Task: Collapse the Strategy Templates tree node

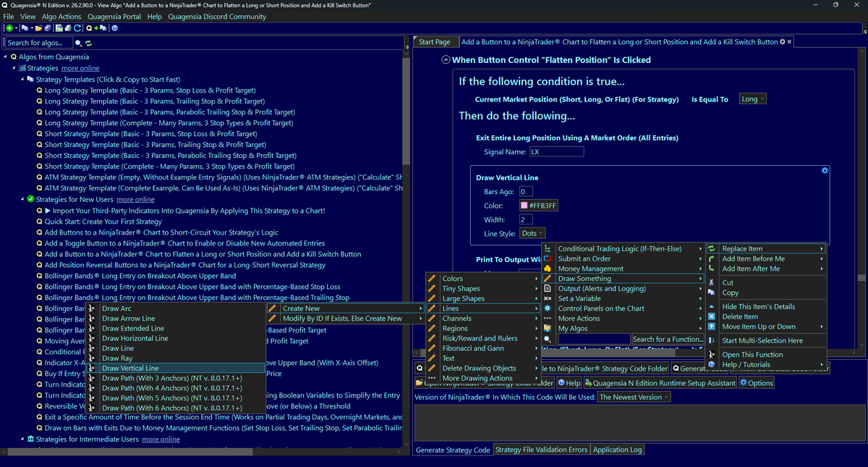Action: (22, 79)
